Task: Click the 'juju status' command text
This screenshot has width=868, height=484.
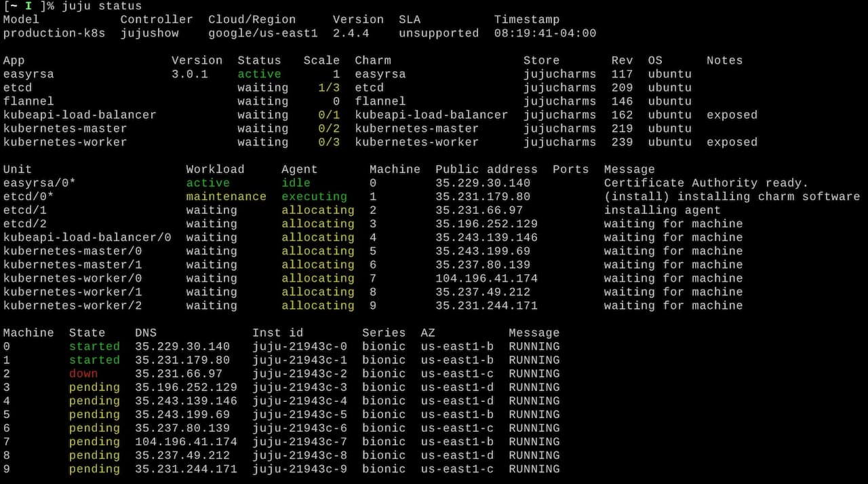Action: pyautogui.click(x=102, y=6)
